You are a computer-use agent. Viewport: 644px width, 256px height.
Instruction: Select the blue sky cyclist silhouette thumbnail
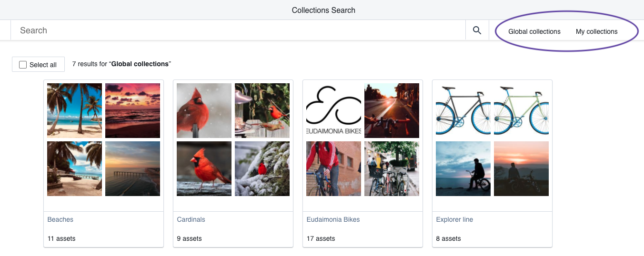(x=463, y=169)
